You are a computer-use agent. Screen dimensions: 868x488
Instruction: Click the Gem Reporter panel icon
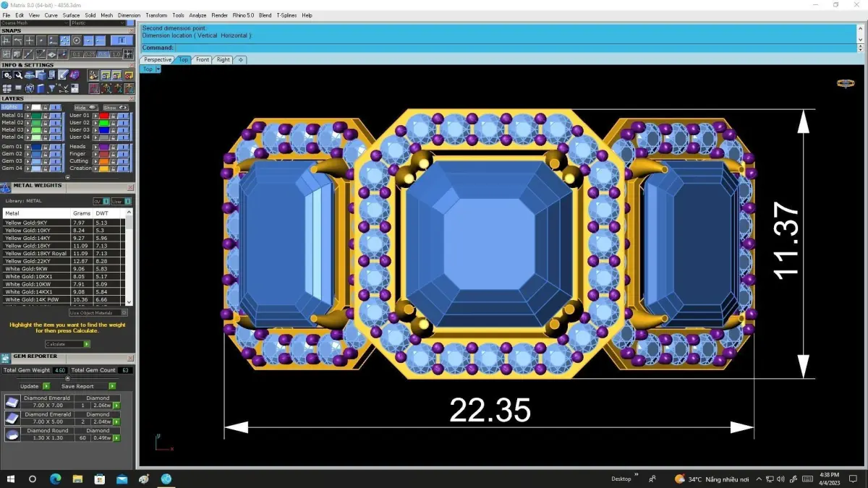pyautogui.click(x=5, y=359)
